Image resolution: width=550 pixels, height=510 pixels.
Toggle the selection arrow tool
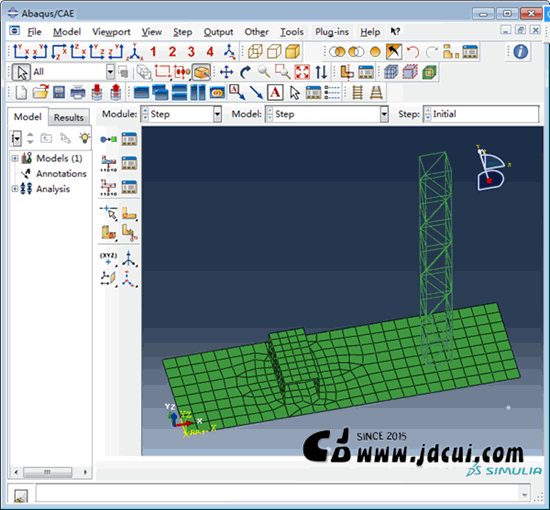[22, 73]
